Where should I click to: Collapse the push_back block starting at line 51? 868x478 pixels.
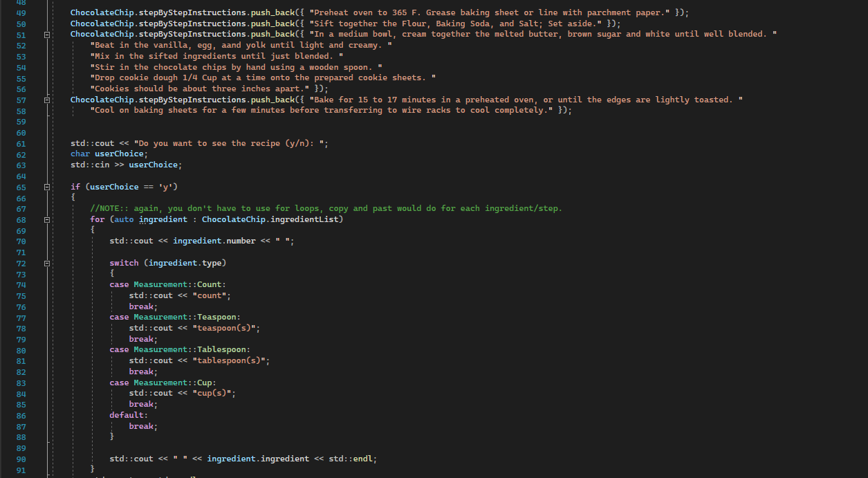pyautogui.click(x=46, y=34)
